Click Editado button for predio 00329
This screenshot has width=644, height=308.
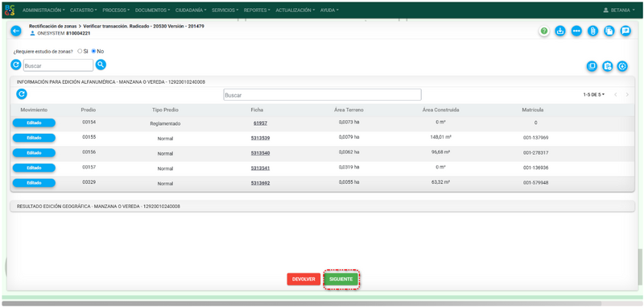(x=34, y=183)
